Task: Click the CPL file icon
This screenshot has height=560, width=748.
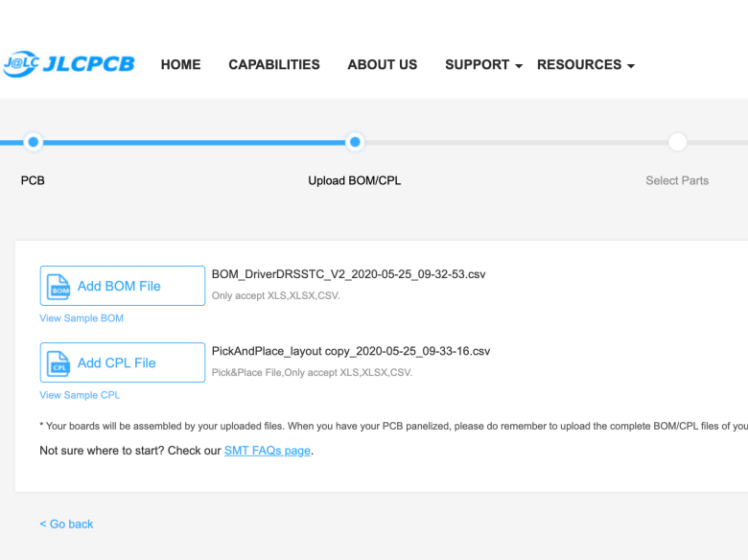Action: point(58,363)
